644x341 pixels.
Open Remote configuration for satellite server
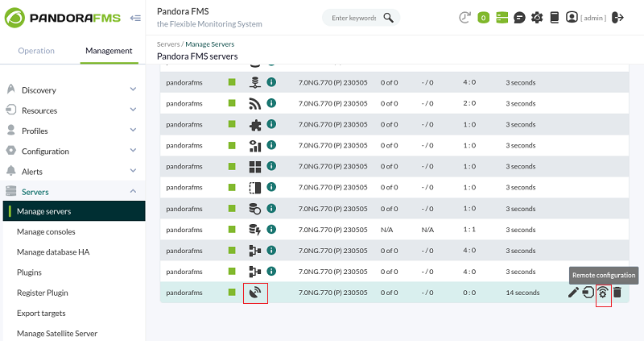[x=602, y=293]
